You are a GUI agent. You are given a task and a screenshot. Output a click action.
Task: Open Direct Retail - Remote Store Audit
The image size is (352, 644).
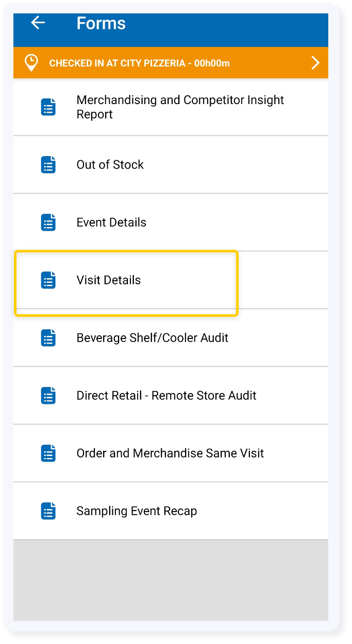pyautogui.click(x=171, y=396)
